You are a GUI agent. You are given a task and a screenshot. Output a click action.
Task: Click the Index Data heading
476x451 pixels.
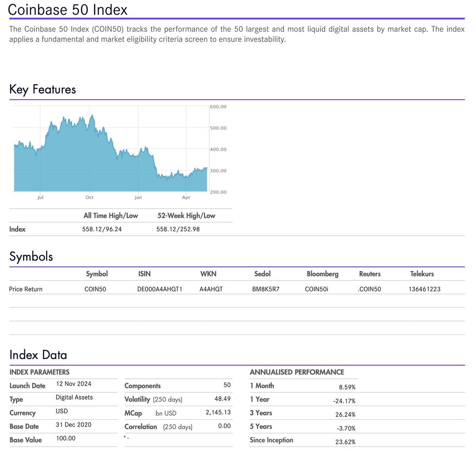[38, 355]
